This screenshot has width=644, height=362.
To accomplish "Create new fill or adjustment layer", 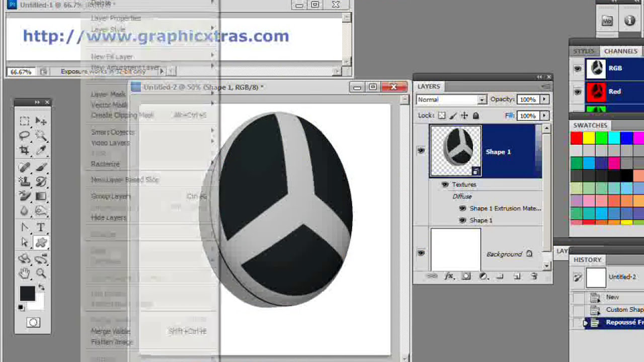I will (x=483, y=276).
